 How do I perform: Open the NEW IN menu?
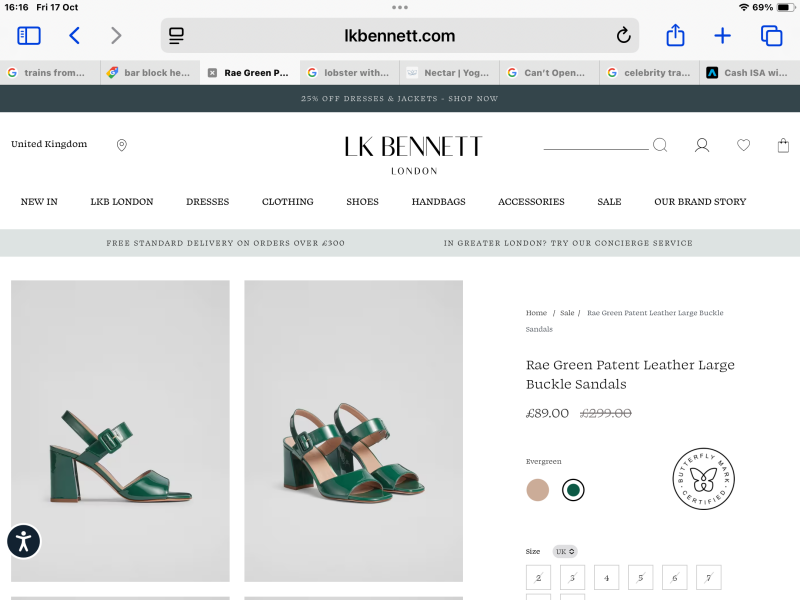(39, 202)
